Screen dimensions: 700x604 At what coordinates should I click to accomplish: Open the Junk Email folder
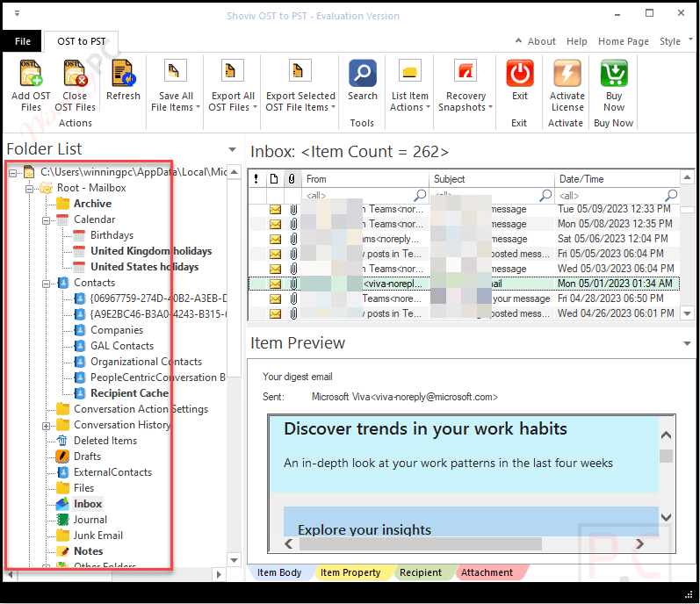[x=97, y=536]
